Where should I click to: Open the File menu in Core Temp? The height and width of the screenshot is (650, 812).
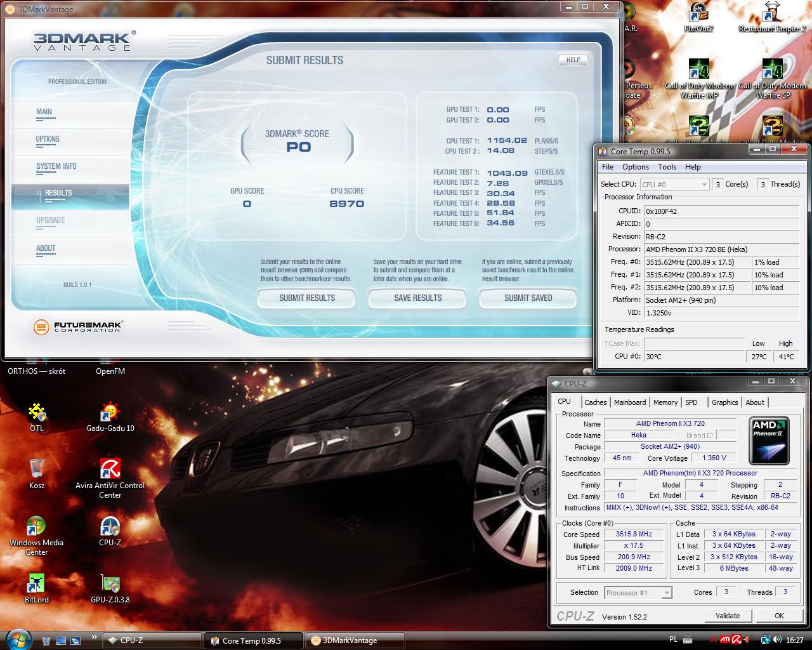click(608, 166)
